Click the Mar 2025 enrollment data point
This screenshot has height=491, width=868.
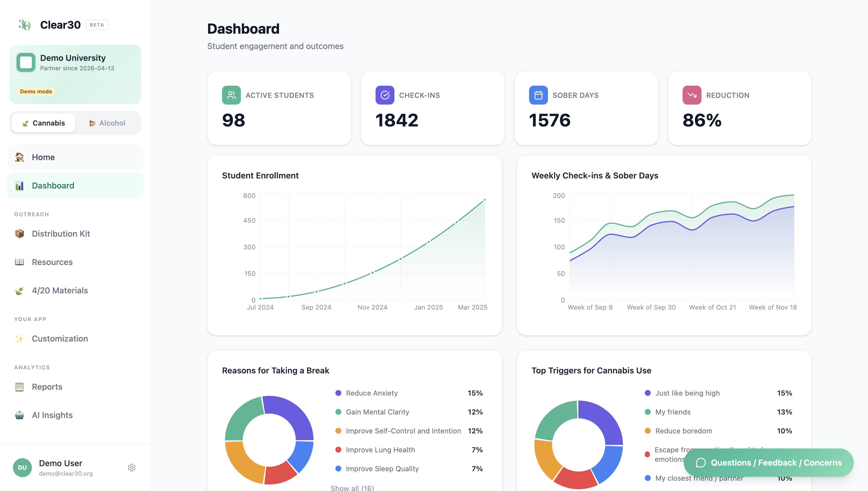(x=484, y=200)
